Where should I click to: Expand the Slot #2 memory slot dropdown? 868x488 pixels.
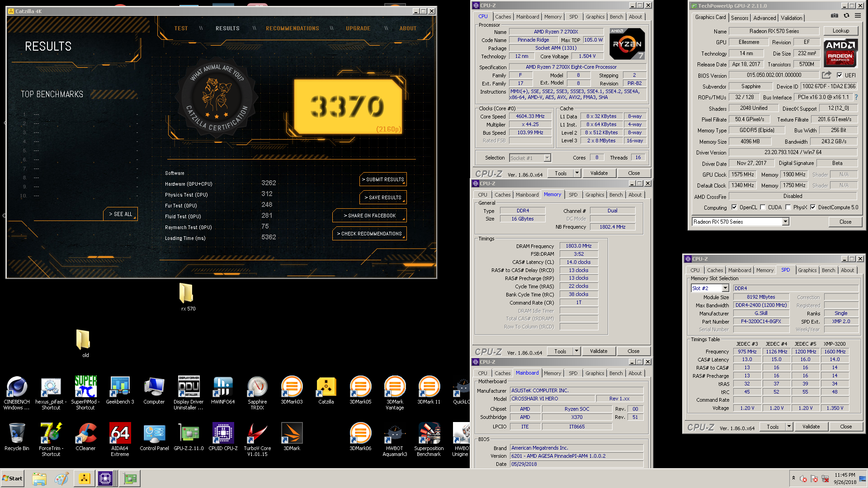tap(725, 288)
